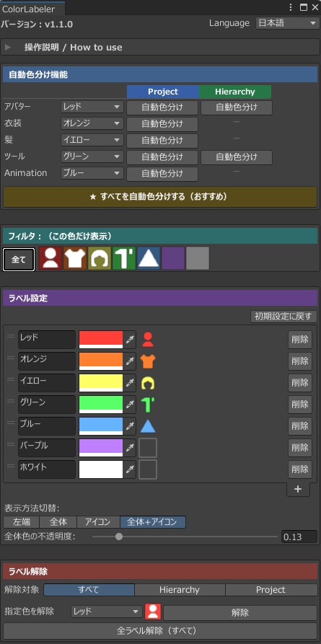Image resolution: width=321 pixels, height=644 pixels.
Task: Enable the 全て filter toggle
Action: (19, 260)
